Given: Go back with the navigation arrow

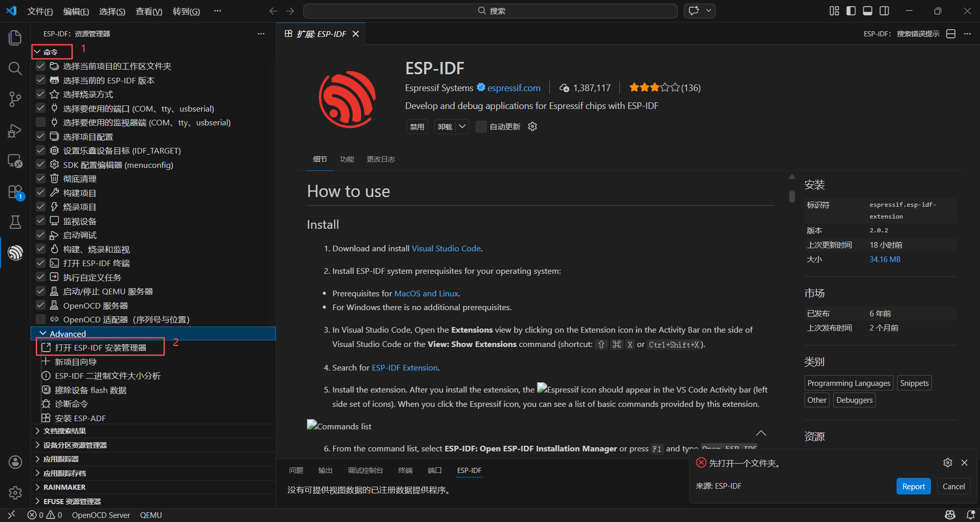Looking at the screenshot, I should pyautogui.click(x=273, y=11).
